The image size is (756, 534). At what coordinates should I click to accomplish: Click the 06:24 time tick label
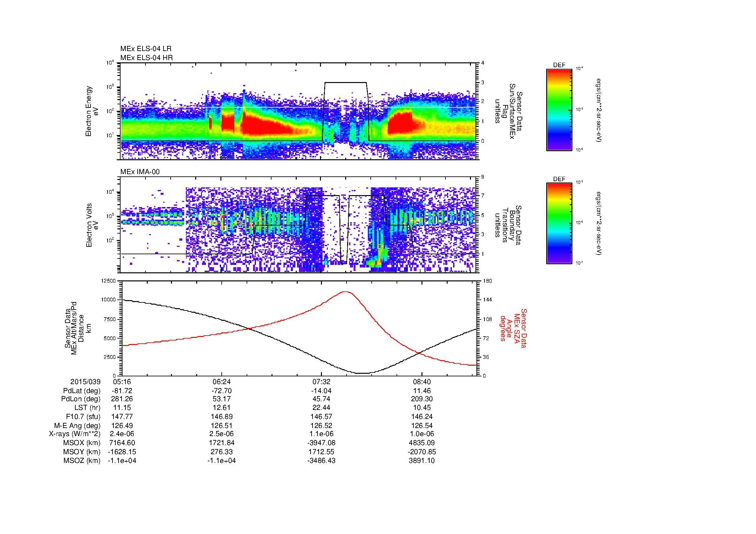[x=222, y=382]
